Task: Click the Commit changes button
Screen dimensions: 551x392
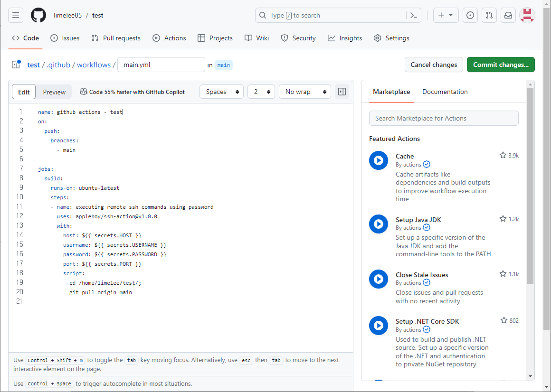Action: tap(501, 65)
